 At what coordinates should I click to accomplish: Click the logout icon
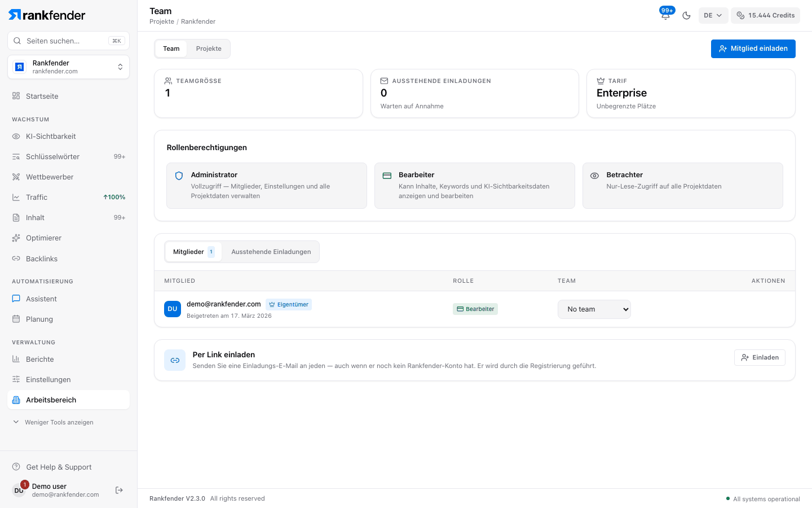tap(119, 490)
